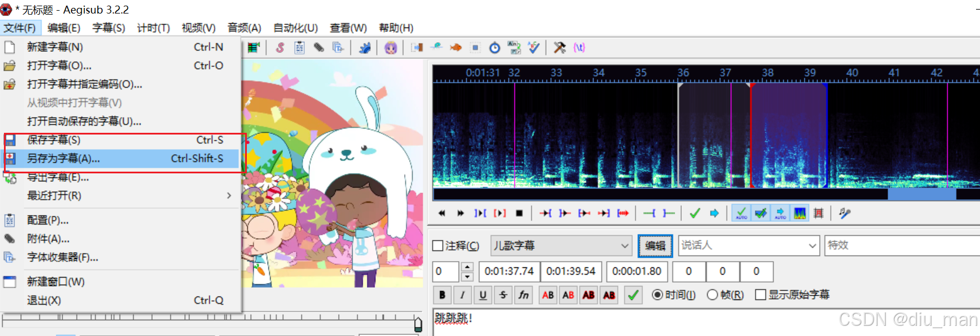Screen dimensions: 980x336
Task: Open the 字幕(S) menu
Action: pos(109,28)
